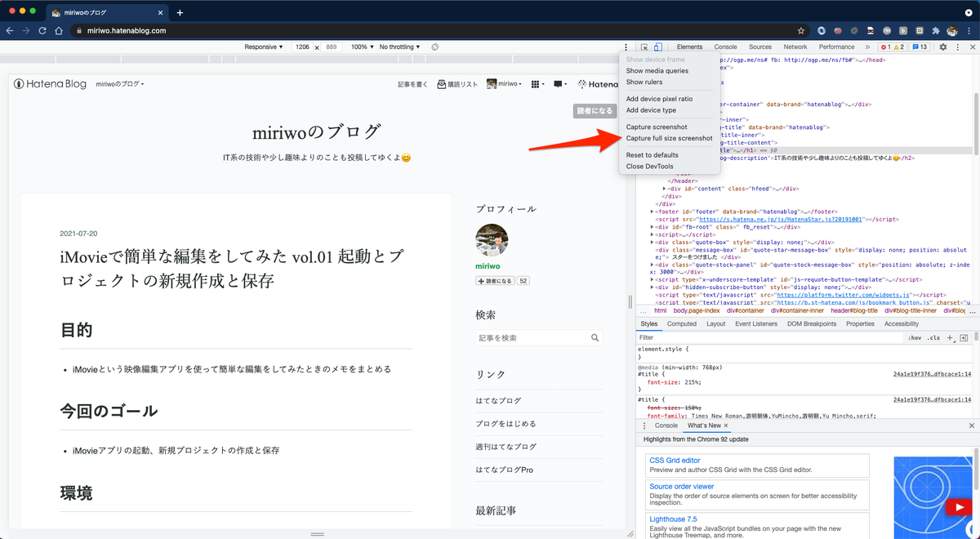Open the Accessibility tab
Screen dimensions: 980x539
pos(902,324)
